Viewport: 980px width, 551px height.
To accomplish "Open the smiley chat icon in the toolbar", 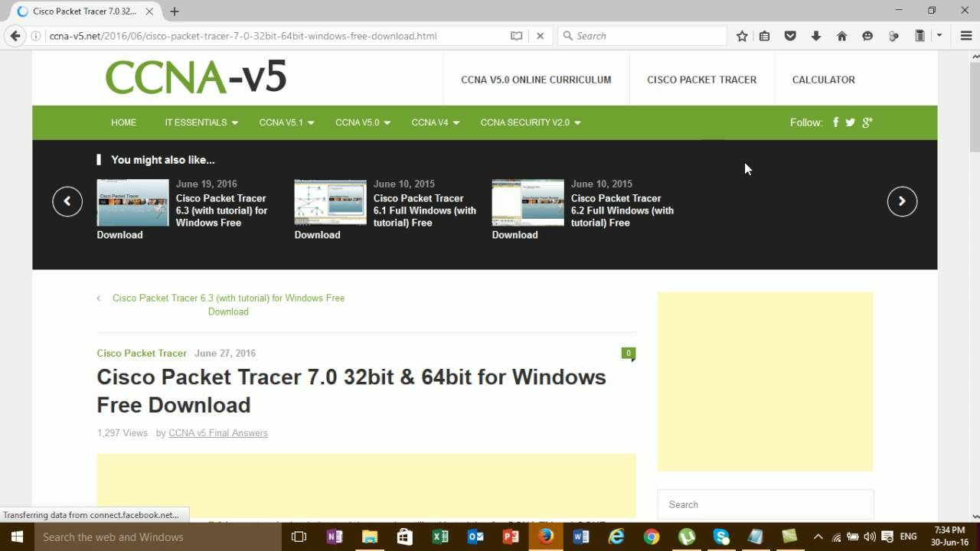I will coord(867,36).
